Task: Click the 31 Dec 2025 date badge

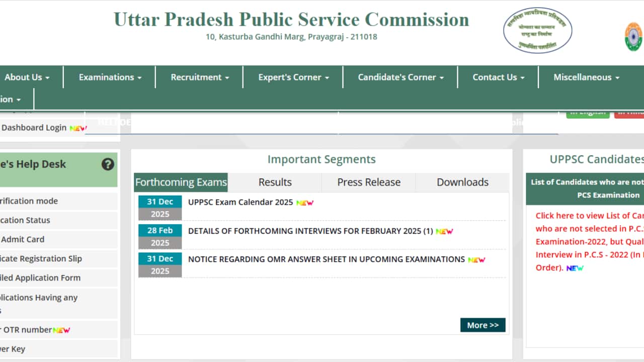Action: [159, 206]
